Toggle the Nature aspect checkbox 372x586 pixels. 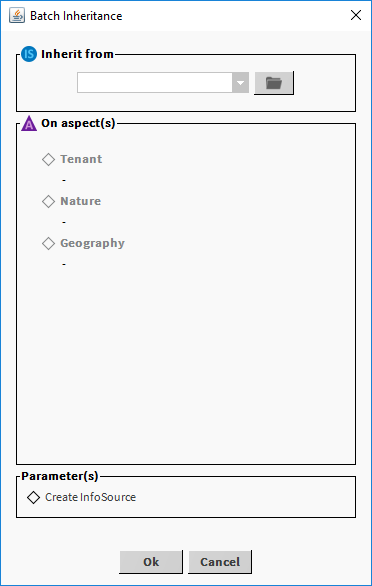click(x=48, y=201)
